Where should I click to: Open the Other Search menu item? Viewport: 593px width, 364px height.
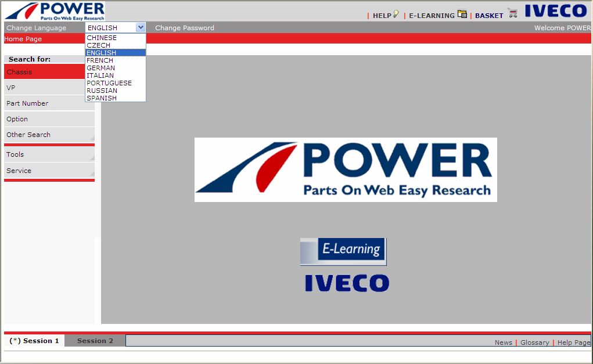(x=49, y=135)
